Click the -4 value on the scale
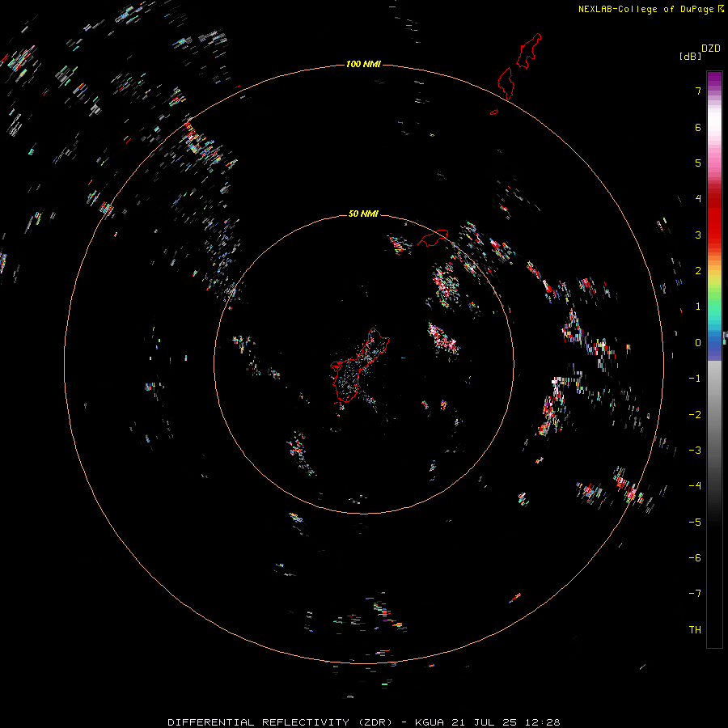 coord(695,486)
